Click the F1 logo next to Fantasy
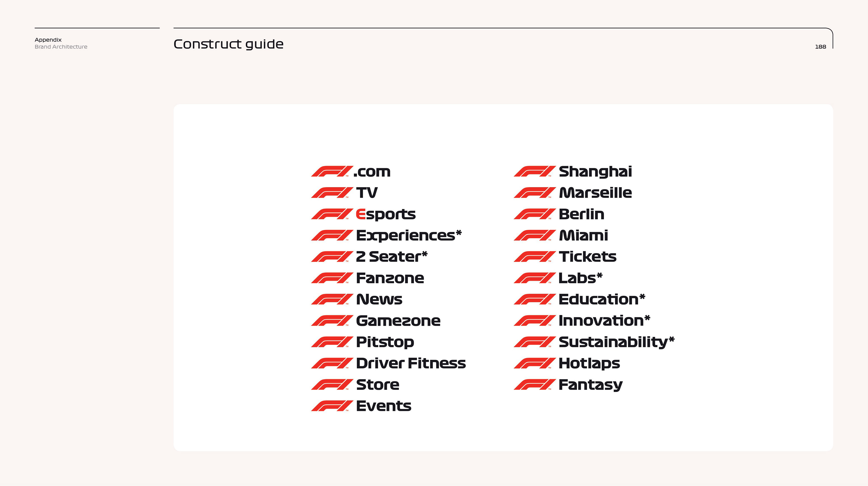This screenshot has height=486, width=868. 534,385
